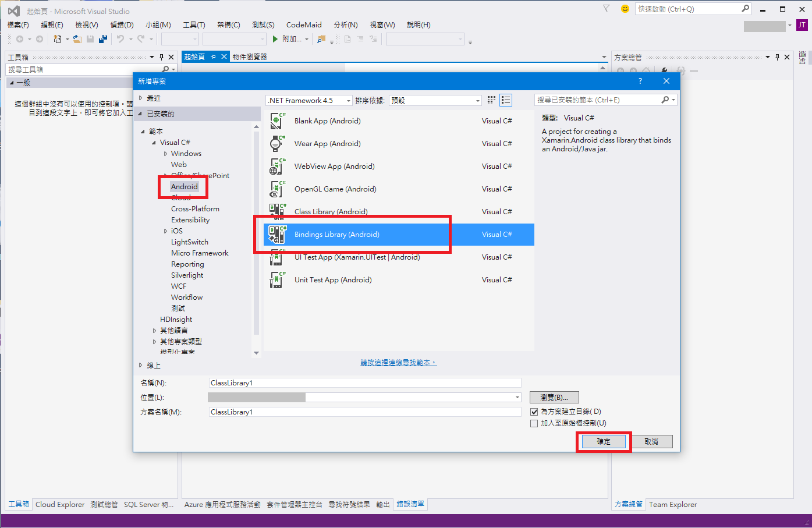
Task: Select Bindings Library (Android) template
Action: 399,235
